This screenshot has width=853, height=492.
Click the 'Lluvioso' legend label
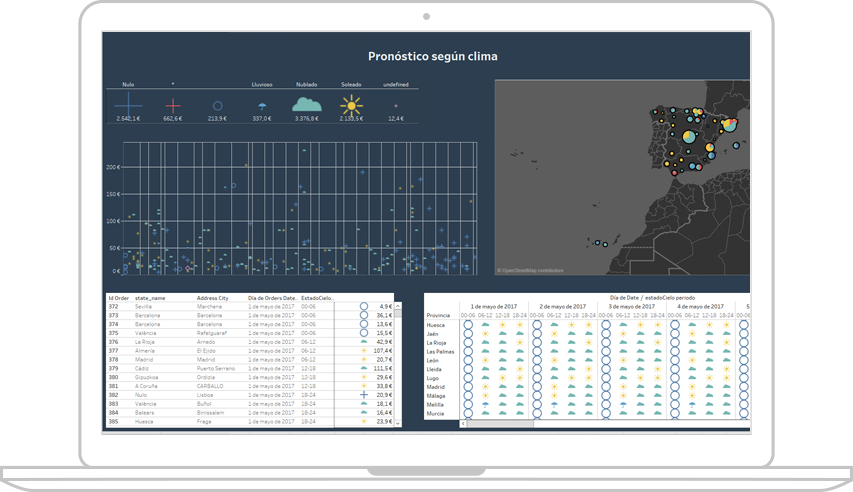point(262,84)
